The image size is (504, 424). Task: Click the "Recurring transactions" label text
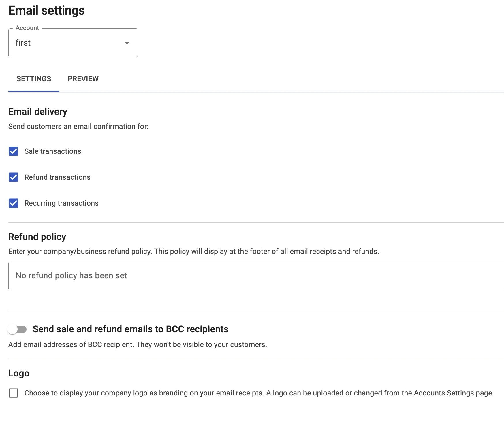click(61, 203)
